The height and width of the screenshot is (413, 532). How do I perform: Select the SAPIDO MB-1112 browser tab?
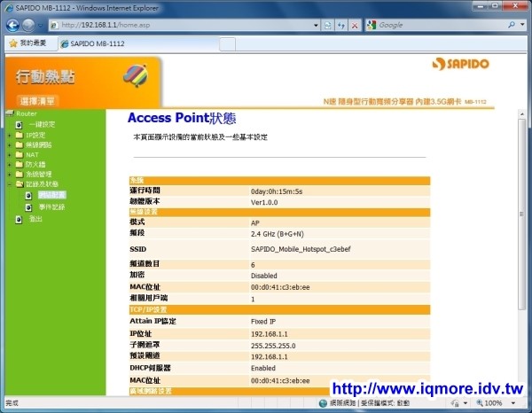point(139,43)
